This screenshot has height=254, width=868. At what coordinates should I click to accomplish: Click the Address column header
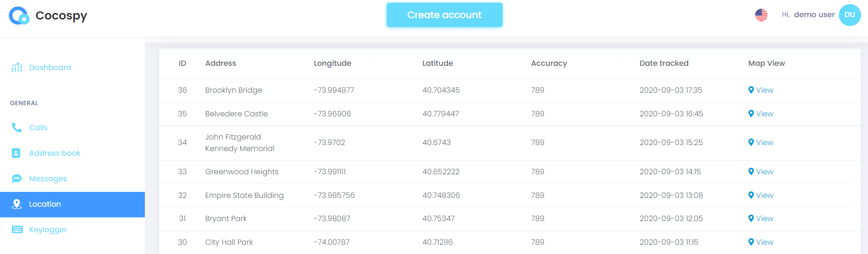click(220, 63)
